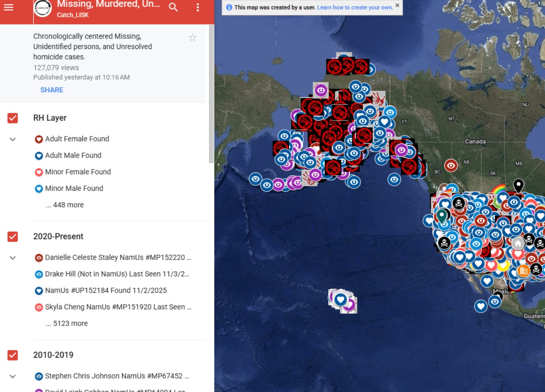Star this map as a favorite
545x392 pixels.
click(192, 37)
